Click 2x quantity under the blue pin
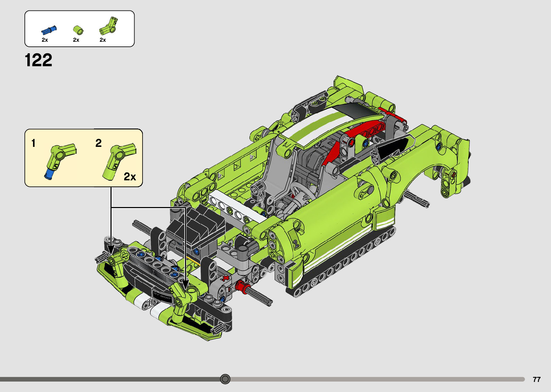551x392 pixels. pos(45,40)
